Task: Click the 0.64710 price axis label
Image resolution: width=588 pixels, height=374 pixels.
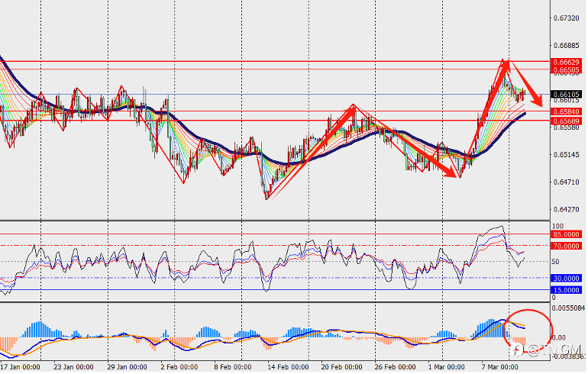Action: [567, 182]
